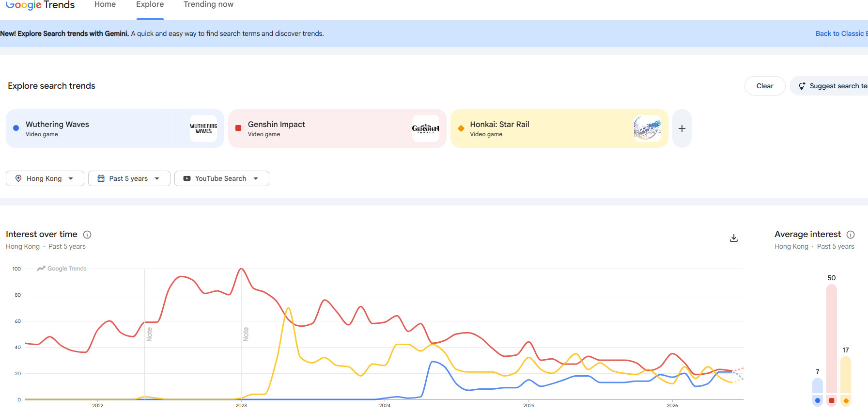Click the Back to Classic link

tap(841, 33)
